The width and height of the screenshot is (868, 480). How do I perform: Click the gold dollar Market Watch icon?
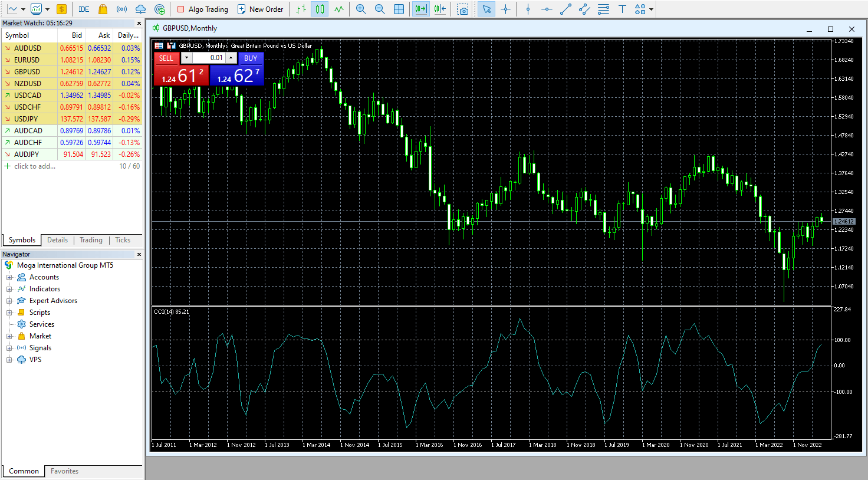(x=61, y=9)
